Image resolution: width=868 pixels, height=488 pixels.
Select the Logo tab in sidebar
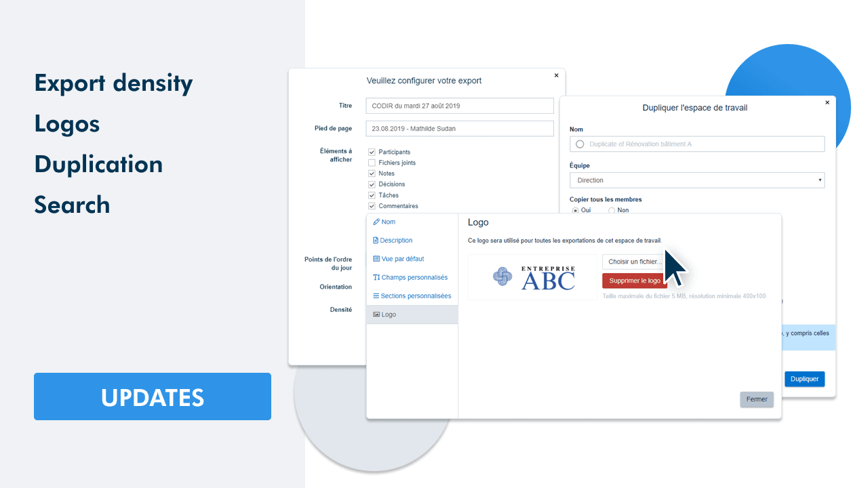click(412, 314)
